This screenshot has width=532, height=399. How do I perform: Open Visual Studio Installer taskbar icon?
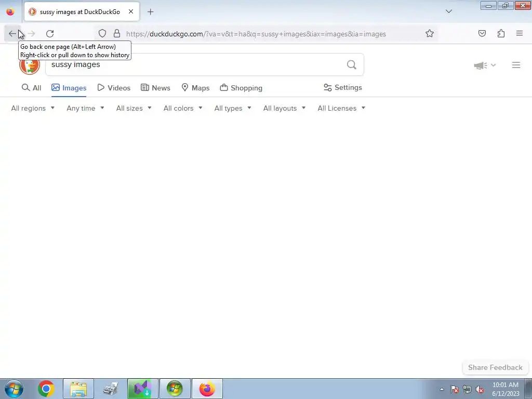142,389
